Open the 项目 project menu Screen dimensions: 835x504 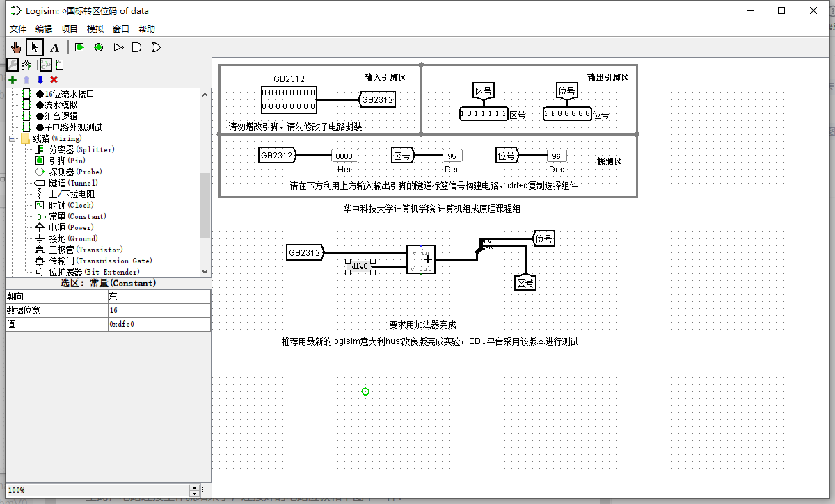[x=69, y=29]
